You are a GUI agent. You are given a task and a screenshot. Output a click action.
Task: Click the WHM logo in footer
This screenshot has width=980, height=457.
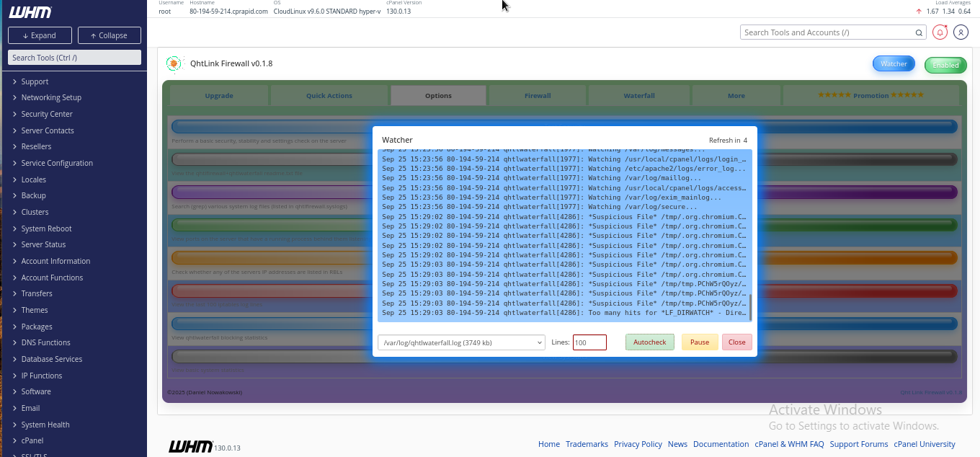coord(190,446)
